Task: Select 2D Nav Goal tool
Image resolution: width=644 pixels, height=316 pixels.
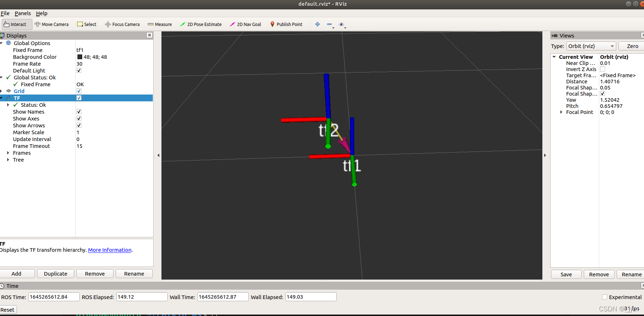Action: click(x=245, y=24)
